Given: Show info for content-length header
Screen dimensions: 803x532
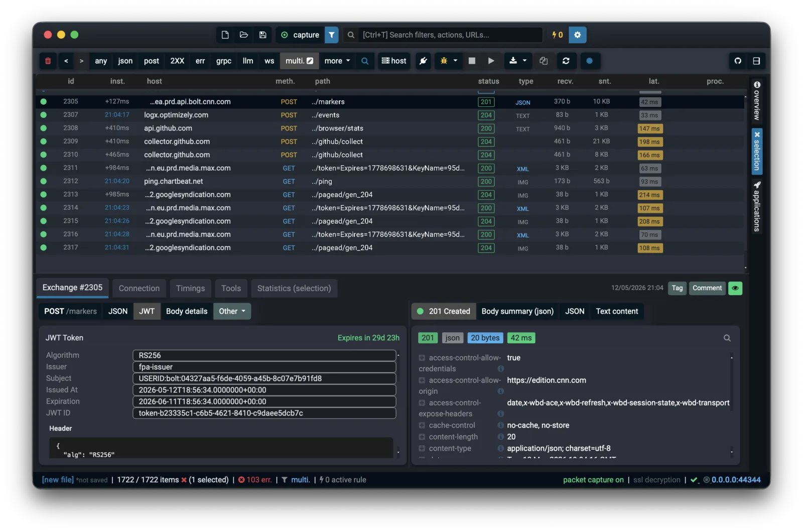Looking at the screenshot, I should pyautogui.click(x=500, y=437).
